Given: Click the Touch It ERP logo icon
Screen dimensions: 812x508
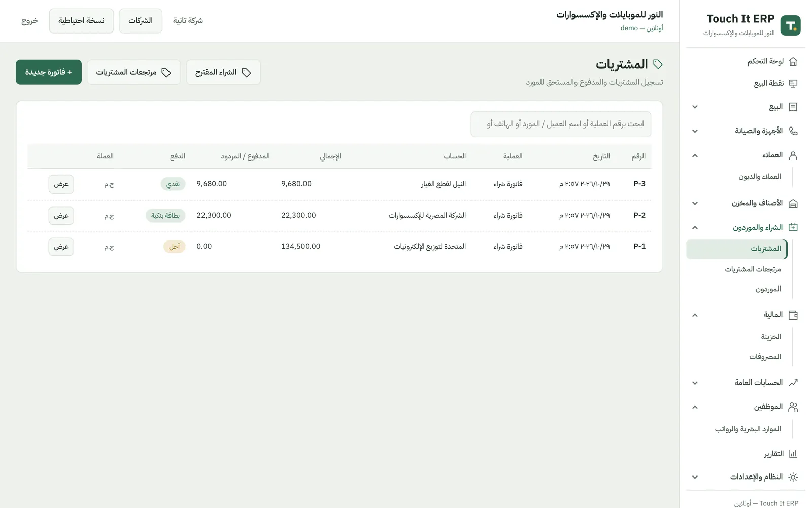Looking at the screenshot, I should (790, 25).
